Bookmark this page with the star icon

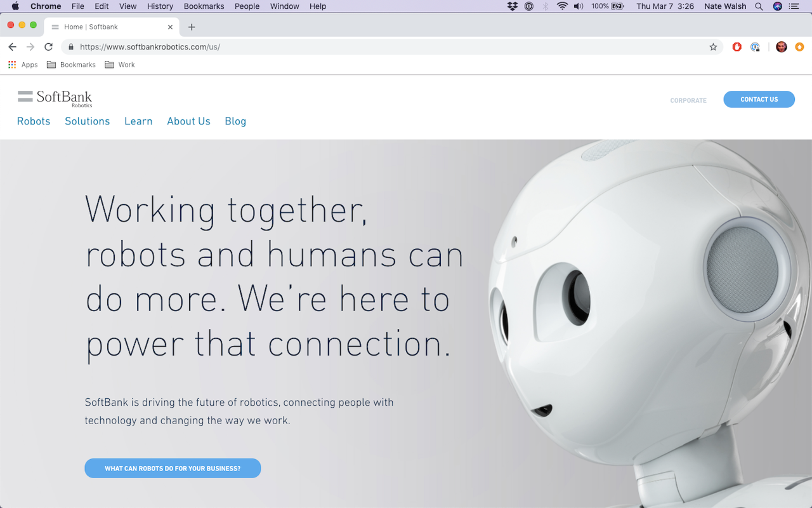click(713, 47)
